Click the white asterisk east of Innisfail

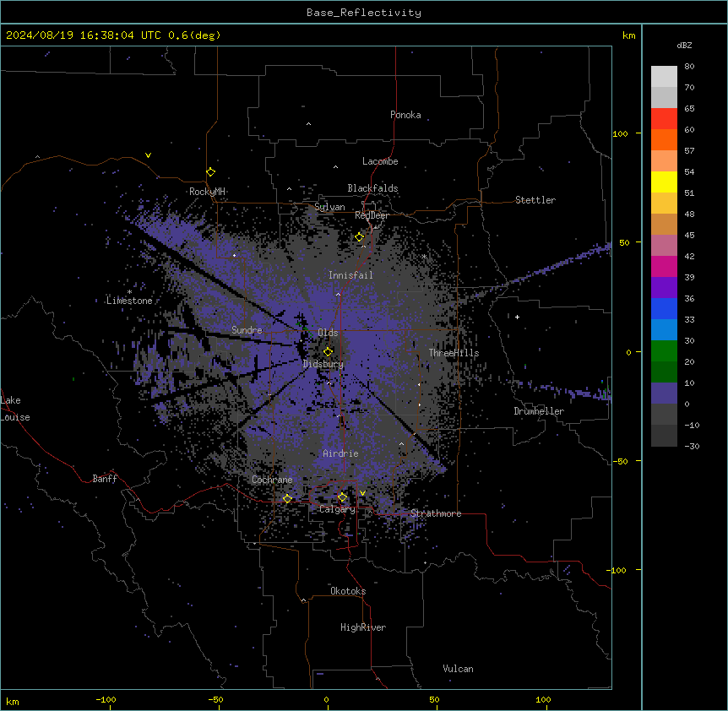tap(424, 256)
